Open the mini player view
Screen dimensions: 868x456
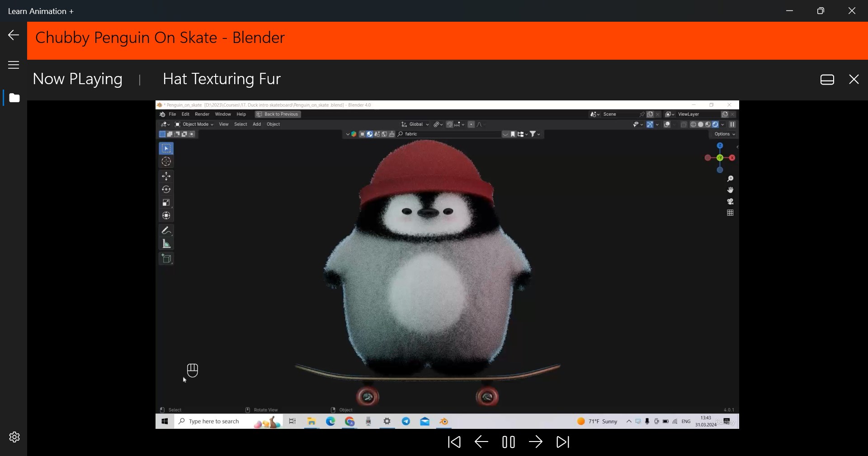827,79
